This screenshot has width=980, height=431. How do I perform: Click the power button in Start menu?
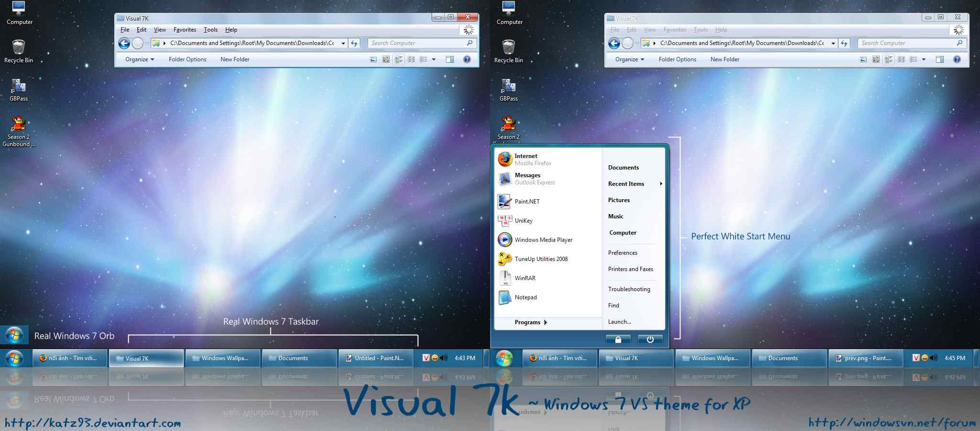(x=650, y=340)
